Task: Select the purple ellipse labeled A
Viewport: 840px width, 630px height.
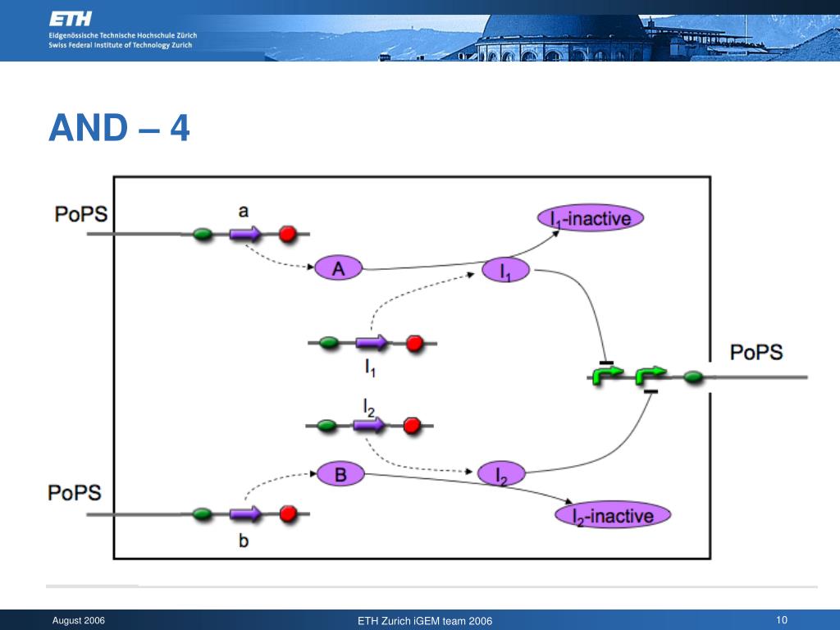Action: pyautogui.click(x=339, y=268)
